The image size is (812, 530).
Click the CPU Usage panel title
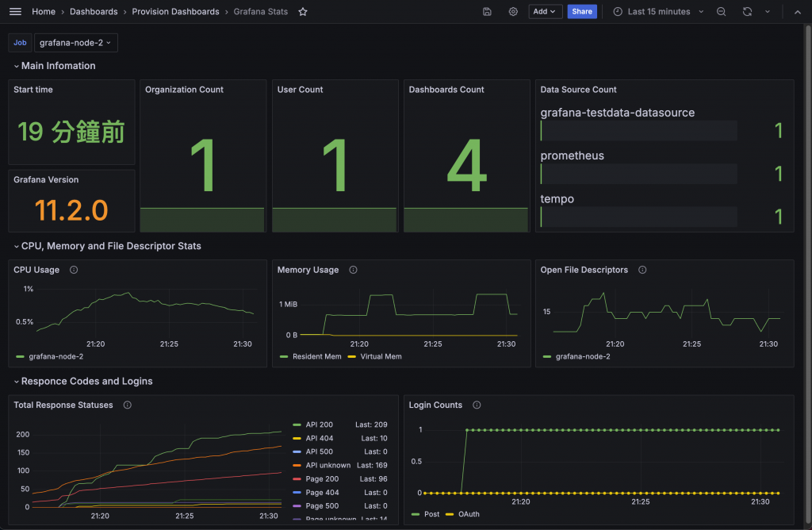pyautogui.click(x=36, y=270)
